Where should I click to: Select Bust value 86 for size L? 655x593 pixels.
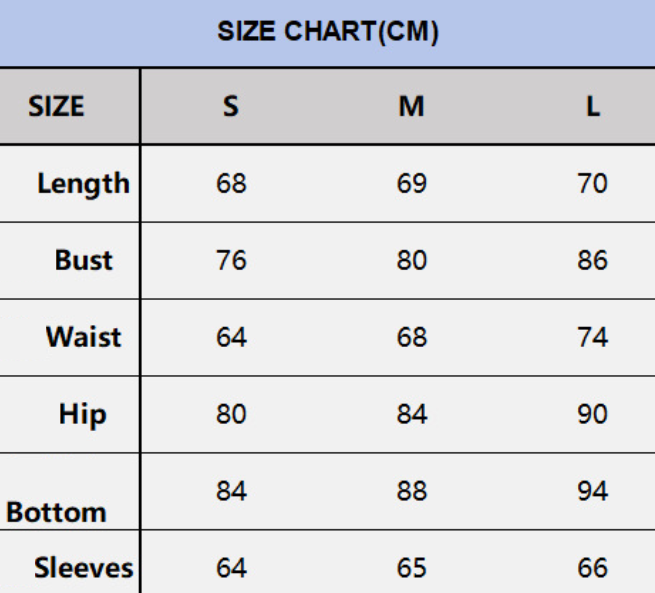pos(592,260)
